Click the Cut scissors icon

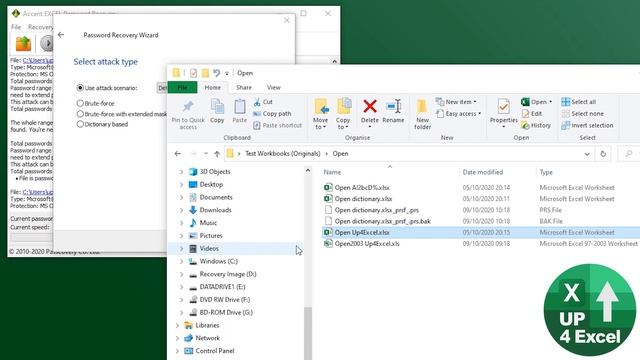tap(257, 102)
